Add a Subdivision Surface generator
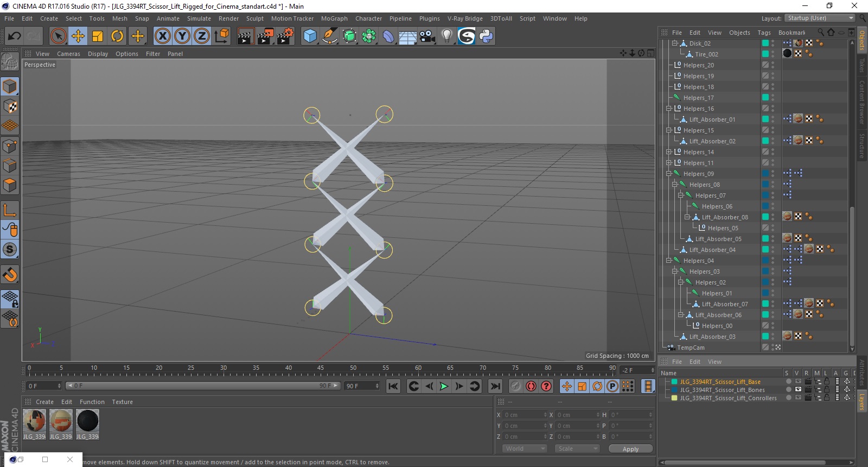 point(349,36)
